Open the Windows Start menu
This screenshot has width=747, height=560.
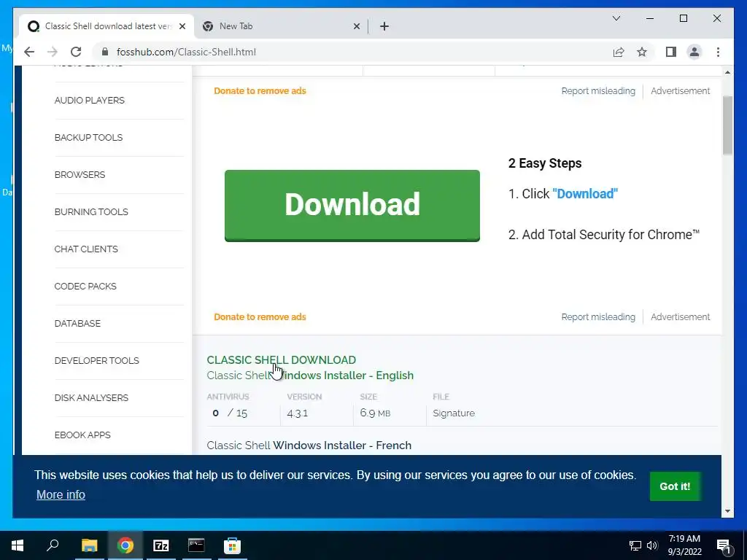(18, 545)
